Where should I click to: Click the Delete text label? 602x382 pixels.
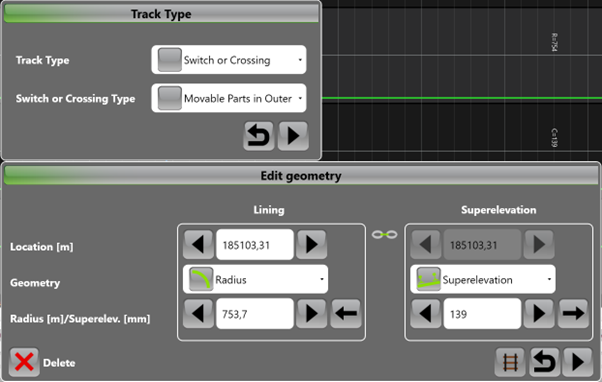(x=59, y=363)
